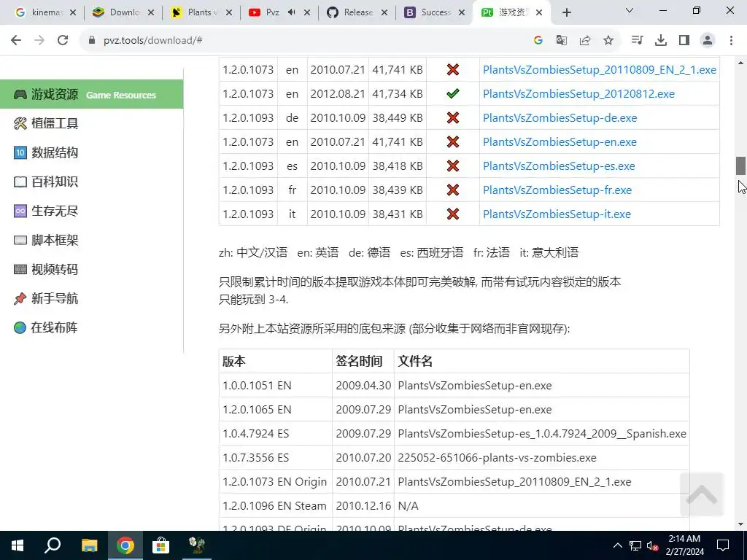
Task: Show hidden system tray icons
Action: click(617, 545)
